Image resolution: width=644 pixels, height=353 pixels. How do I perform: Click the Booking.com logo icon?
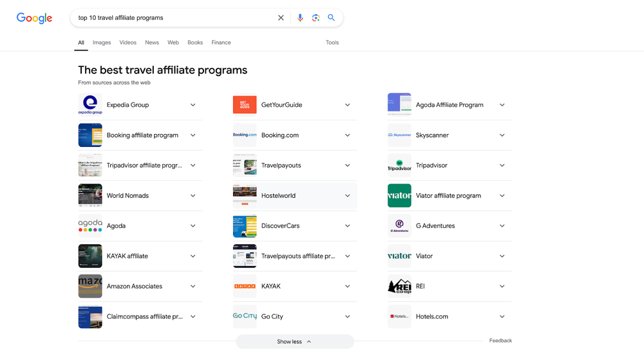[x=245, y=135]
